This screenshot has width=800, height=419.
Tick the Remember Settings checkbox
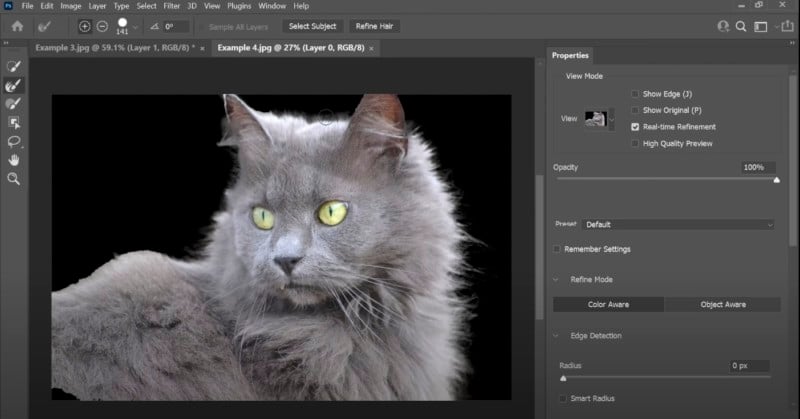tap(557, 249)
